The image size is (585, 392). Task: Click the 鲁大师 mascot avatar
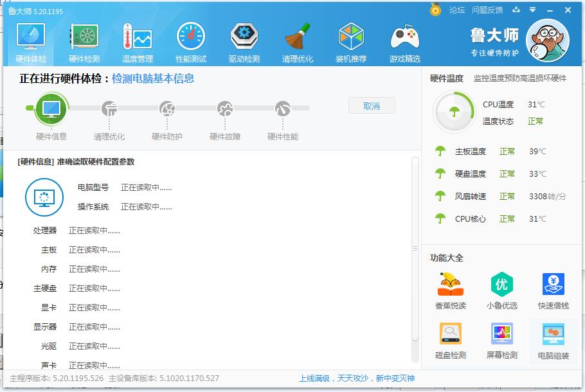547,40
